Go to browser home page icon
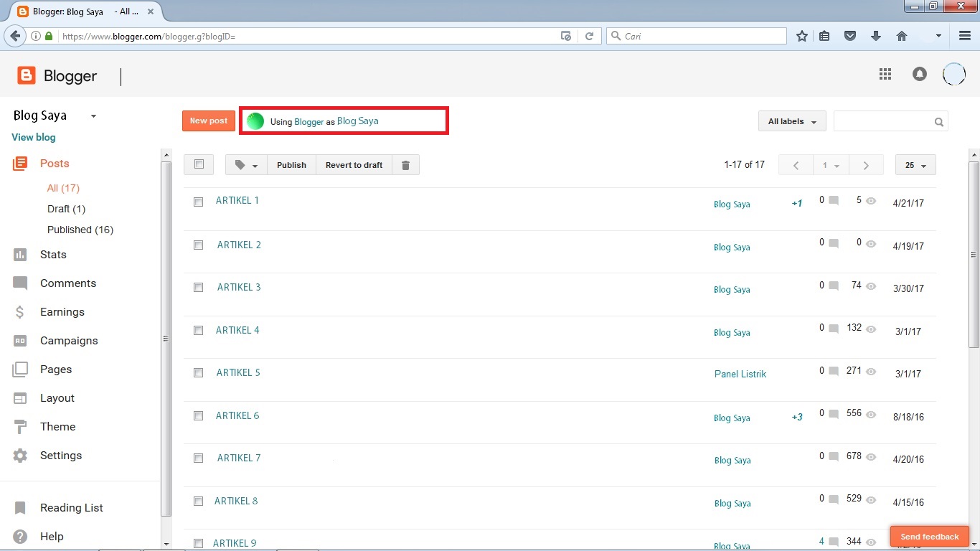The width and height of the screenshot is (980, 551). click(x=902, y=36)
